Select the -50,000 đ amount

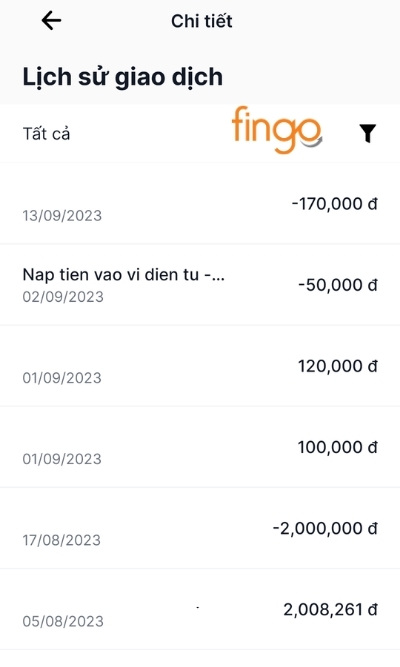click(338, 285)
